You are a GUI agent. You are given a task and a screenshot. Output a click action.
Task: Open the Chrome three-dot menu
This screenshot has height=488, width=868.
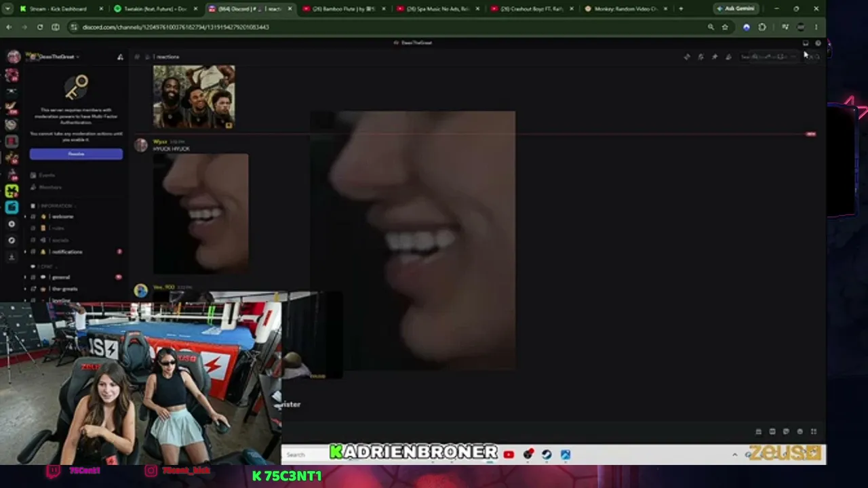coord(816,27)
